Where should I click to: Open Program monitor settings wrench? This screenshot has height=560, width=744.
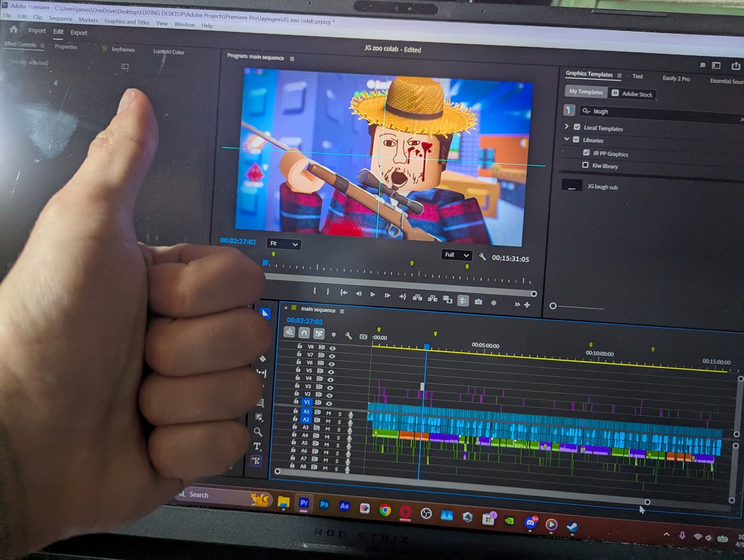[x=481, y=256]
